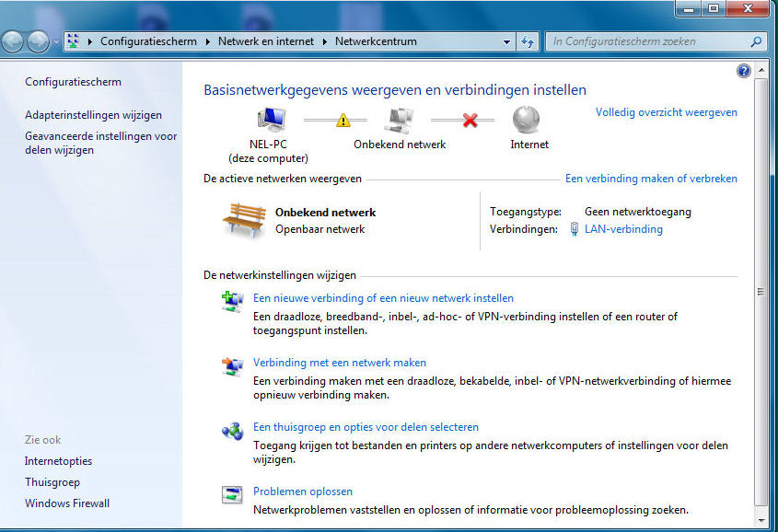Select Configuratiescherm in the breadcrumb
This screenshot has height=532, width=778.
[x=148, y=41]
